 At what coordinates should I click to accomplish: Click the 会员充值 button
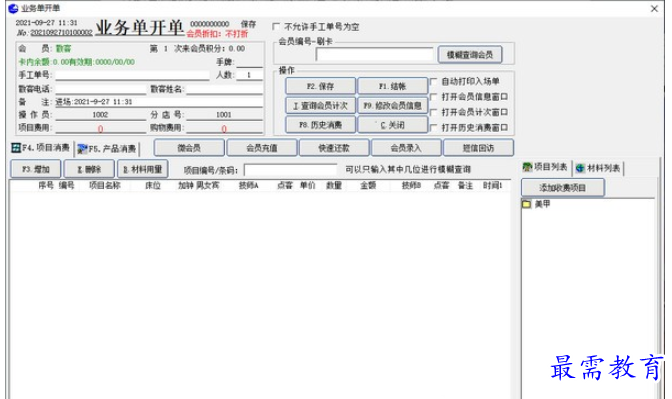[261, 148]
